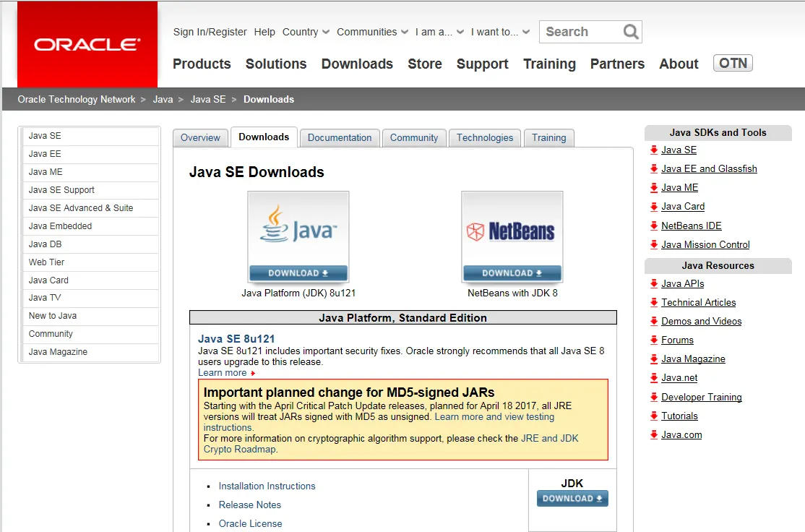Screen dimensions: 805x532
Task: Open New to Java sidebar item
Action: pyautogui.click(x=90, y=316)
